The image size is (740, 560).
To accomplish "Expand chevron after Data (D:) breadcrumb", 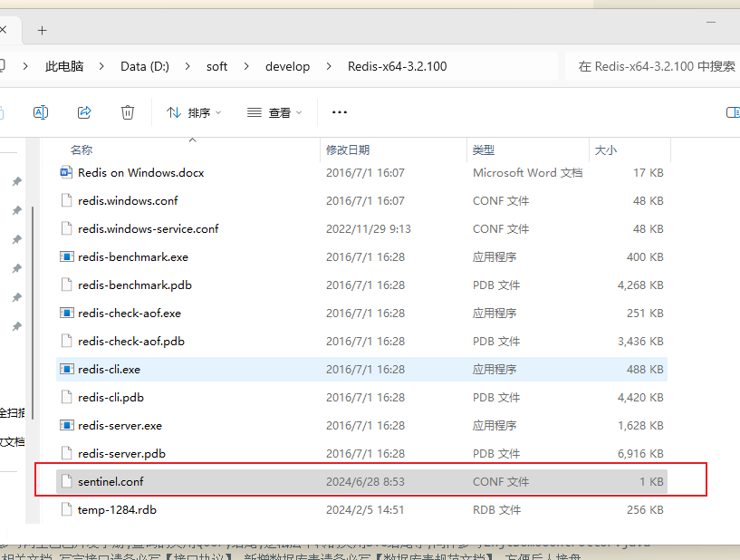I will click(187, 66).
